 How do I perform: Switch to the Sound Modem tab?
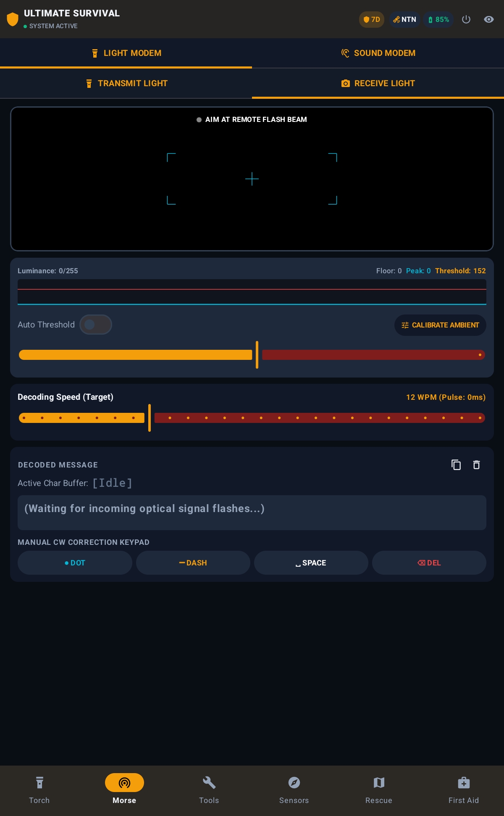[378, 53]
